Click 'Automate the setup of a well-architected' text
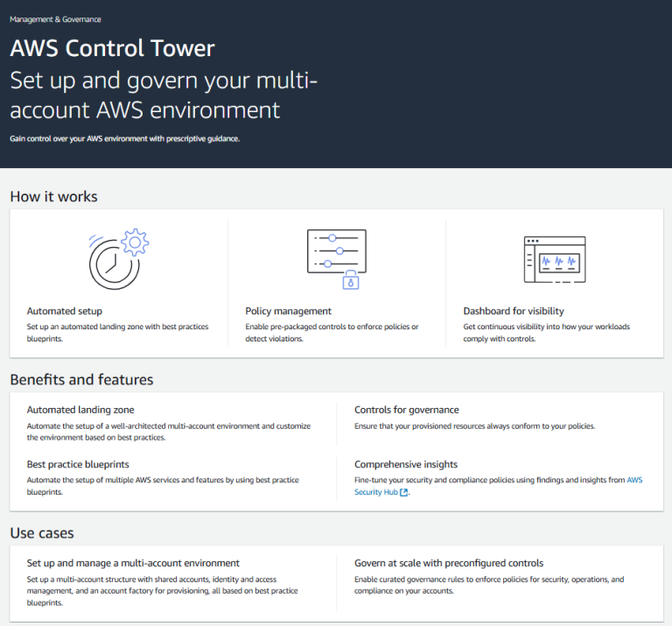 tap(168, 432)
